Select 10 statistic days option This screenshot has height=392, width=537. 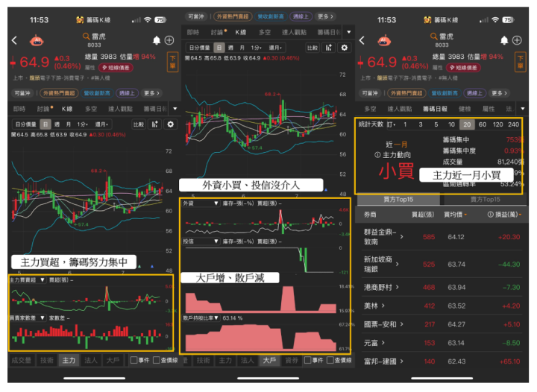tap(451, 124)
